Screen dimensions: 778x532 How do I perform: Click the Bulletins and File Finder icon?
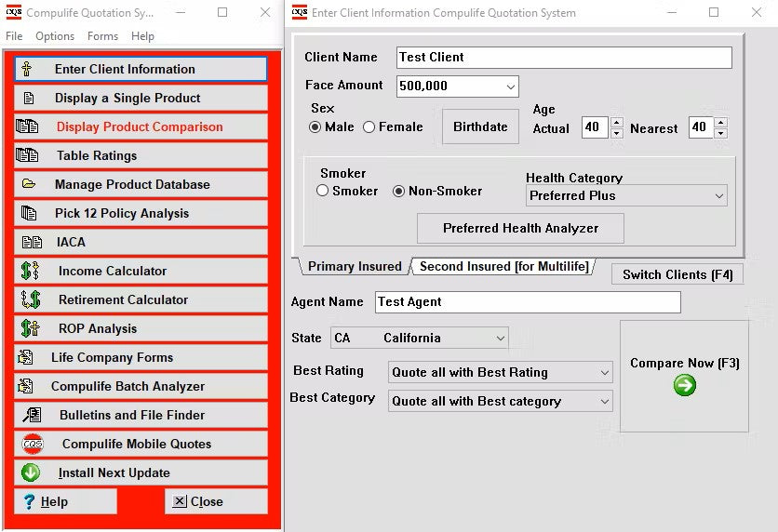click(x=31, y=415)
